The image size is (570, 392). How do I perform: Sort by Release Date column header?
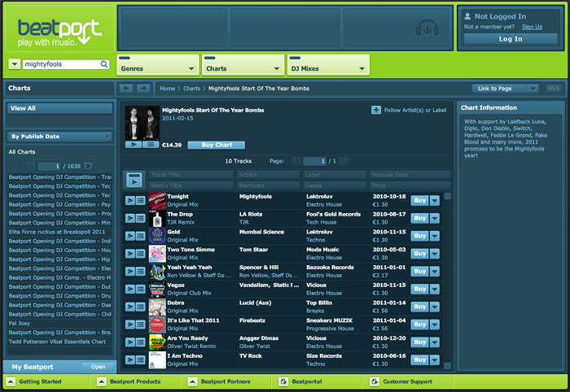(410, 175)
